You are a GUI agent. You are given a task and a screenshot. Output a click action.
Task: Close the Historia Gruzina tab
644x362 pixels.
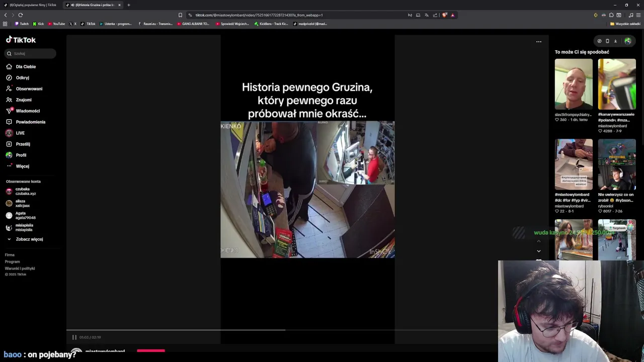click(119, 5)
